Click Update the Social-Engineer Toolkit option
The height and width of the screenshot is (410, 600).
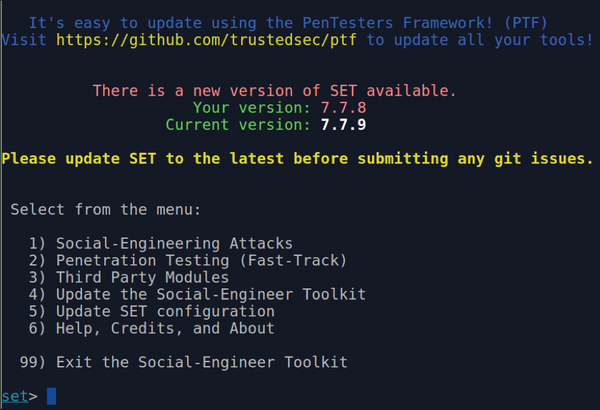tap(197, 294)
